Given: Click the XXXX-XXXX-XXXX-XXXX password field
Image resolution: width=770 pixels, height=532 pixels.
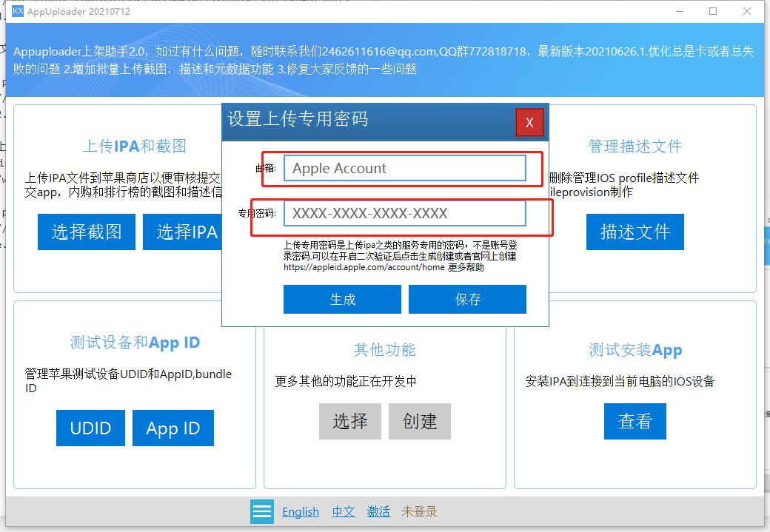Looking at the screenshot, I should (405, 214).
